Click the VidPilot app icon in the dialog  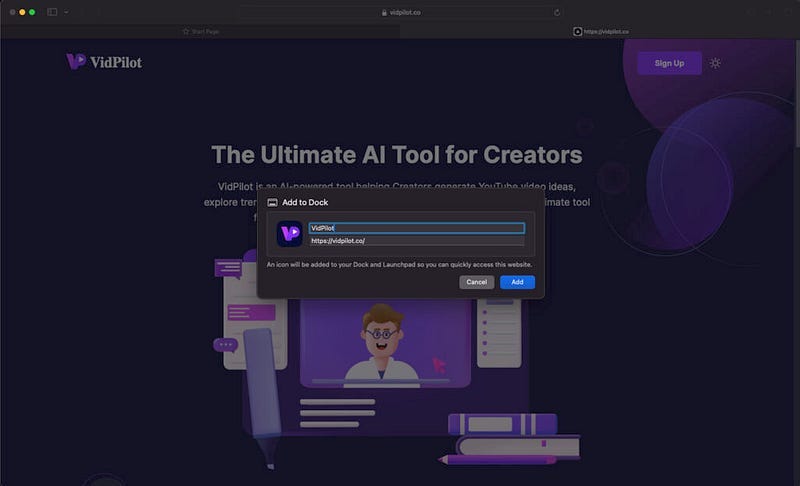[289, 234]
